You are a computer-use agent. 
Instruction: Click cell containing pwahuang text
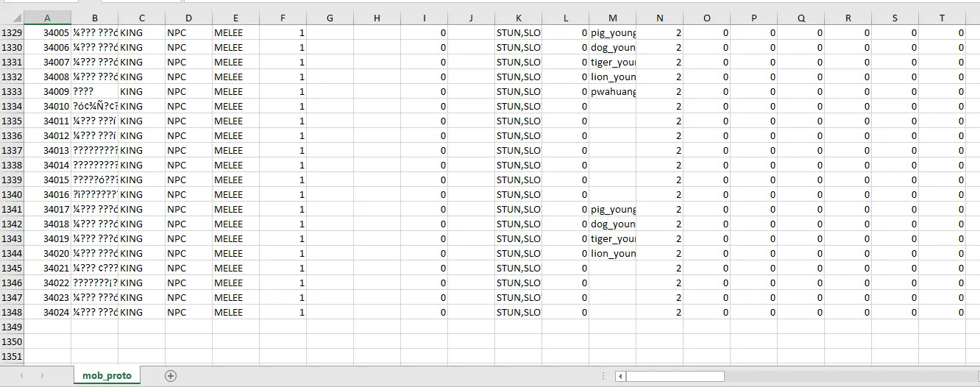[612, 91]
